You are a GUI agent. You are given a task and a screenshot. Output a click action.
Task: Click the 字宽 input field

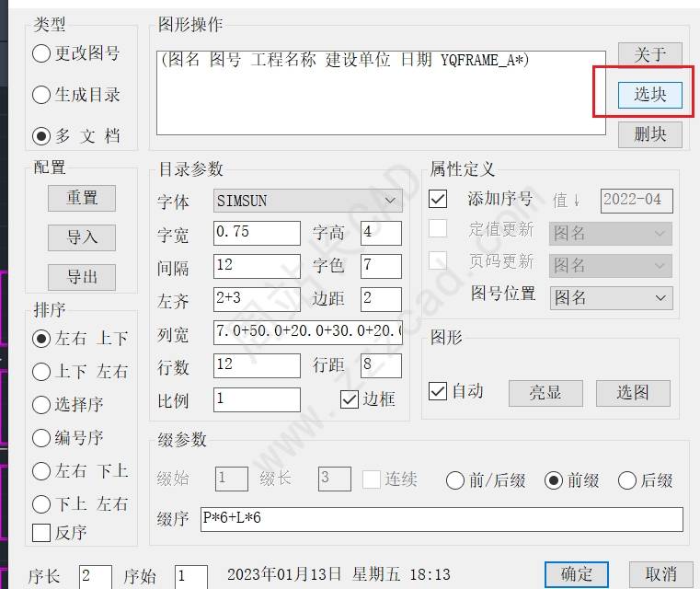(257, 233)
